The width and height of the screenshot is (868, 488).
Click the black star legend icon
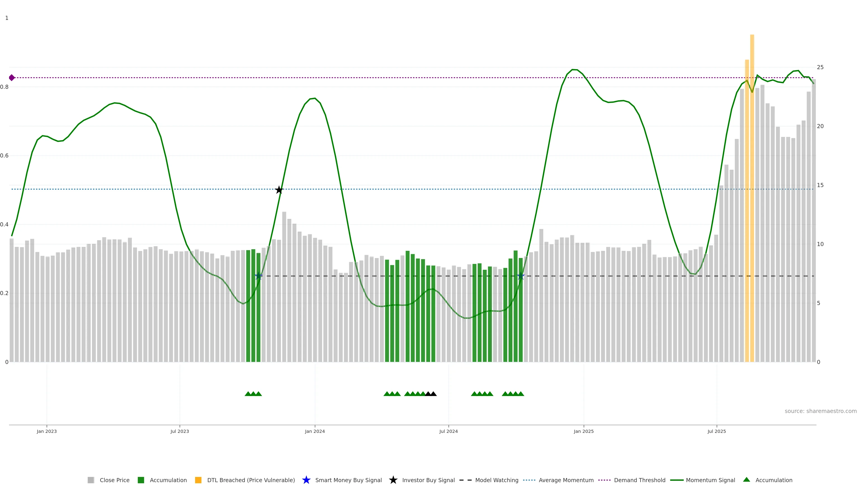(x=393, y=480)
